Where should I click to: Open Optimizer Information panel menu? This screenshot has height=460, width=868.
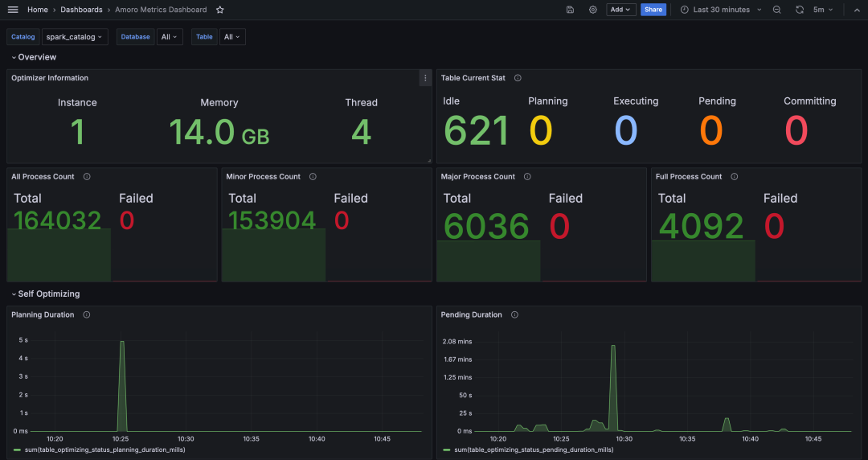point(424,78)
